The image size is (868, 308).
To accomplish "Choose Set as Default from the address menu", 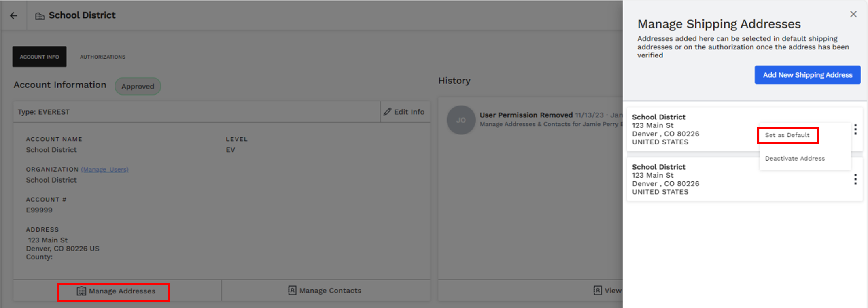I will pyautogui.click(x=787, y=135).
